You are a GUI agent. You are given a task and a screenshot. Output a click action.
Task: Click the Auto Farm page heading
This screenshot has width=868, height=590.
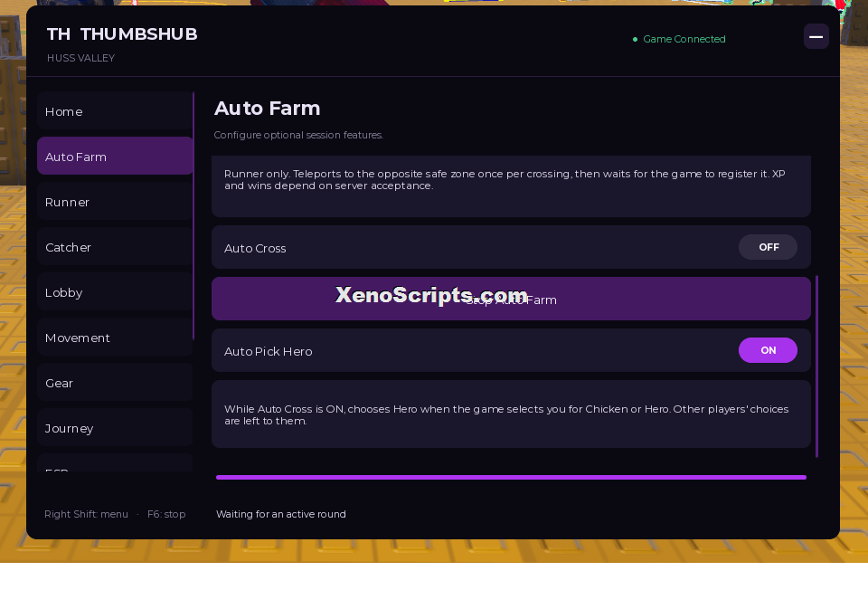[x=268, y=109]
